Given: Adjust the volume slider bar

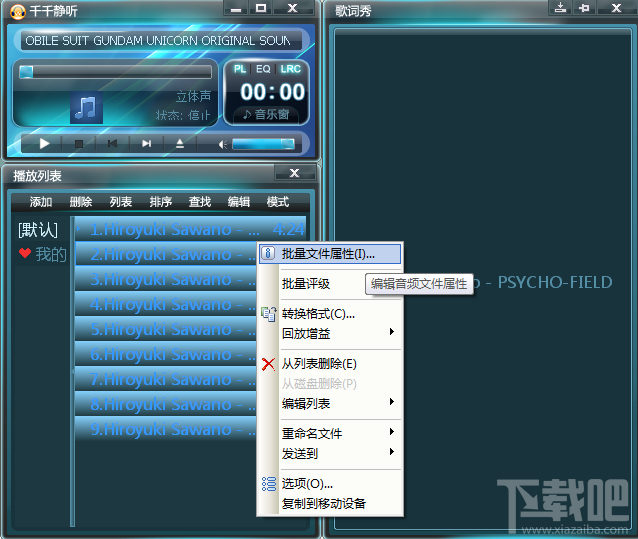Looking at the screenshot, I should click(x=263, y=144).
